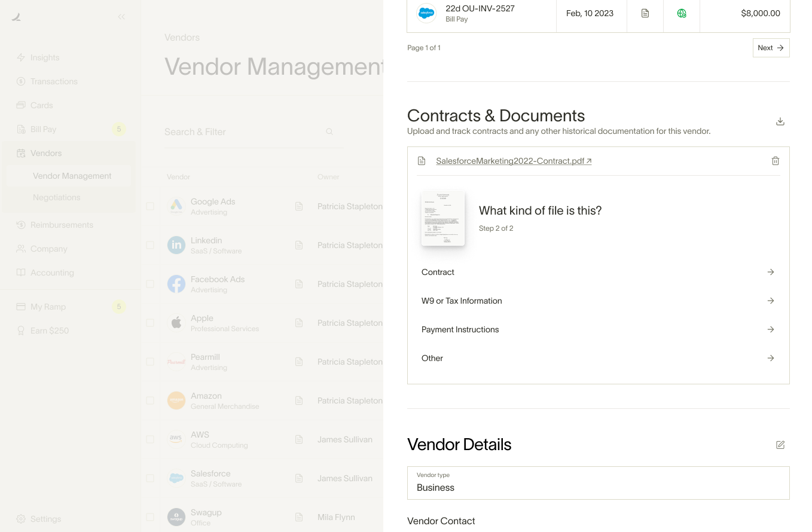Download all contracts and documents
Image resolution: width=812 pixels, height=532 pixels.
[780, 121]
